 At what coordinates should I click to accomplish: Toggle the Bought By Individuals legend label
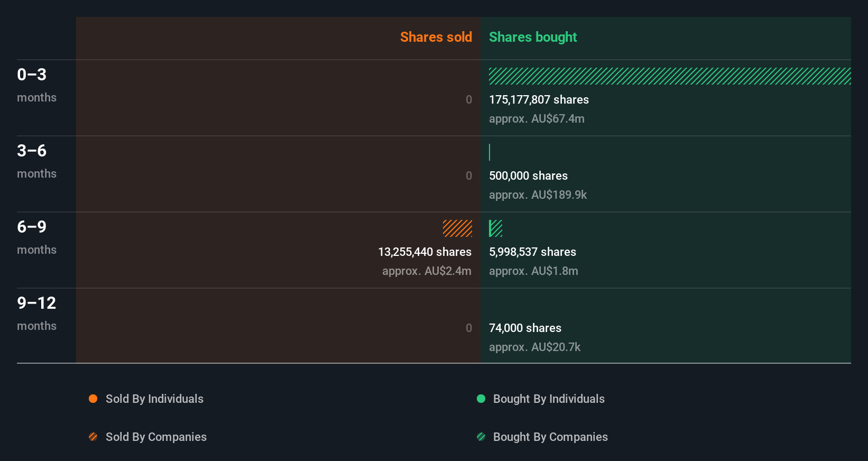click(x=549, y=399)
